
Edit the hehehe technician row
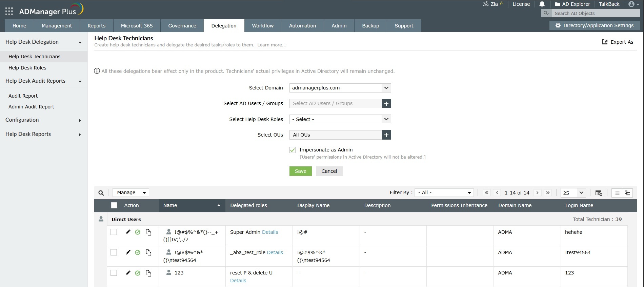point(128,232)
